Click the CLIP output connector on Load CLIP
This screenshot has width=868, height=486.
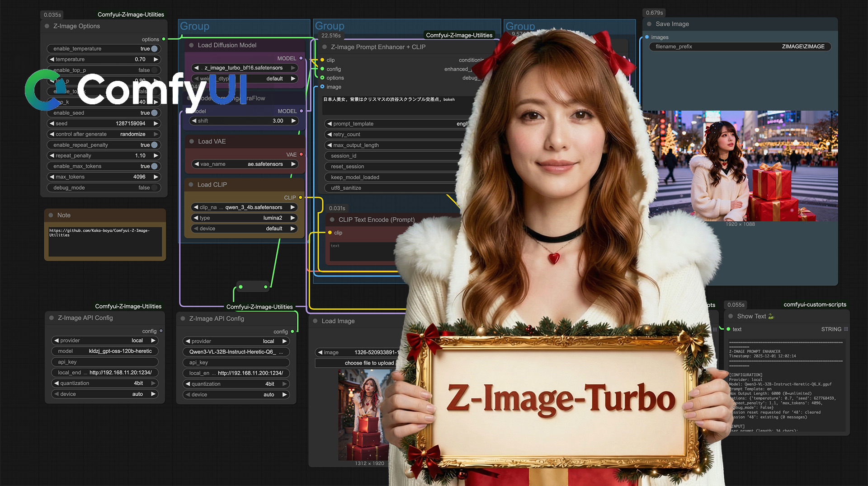coord(300,197)
